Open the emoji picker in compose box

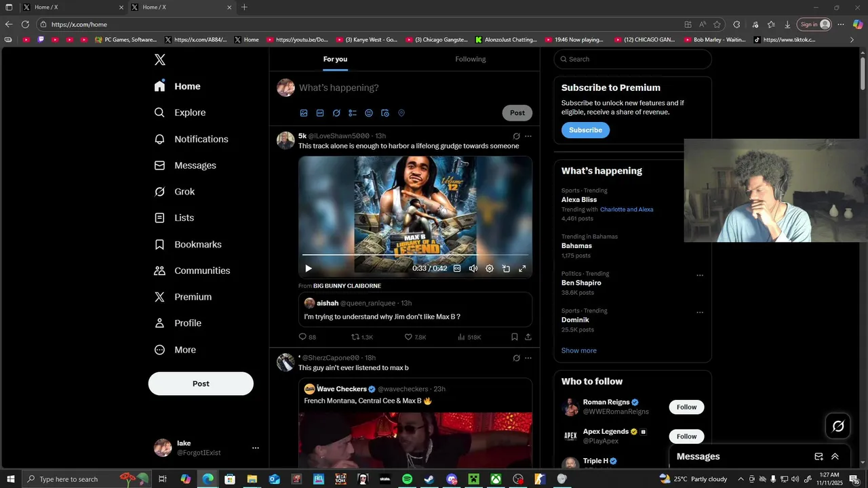tap(369, 113)
